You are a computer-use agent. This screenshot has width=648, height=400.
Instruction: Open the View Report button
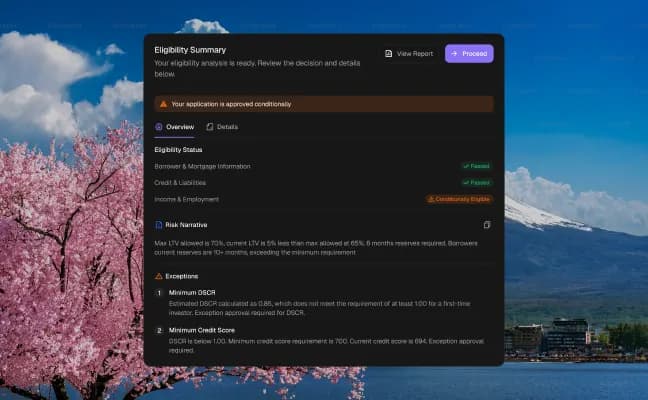tap(409, 54)
